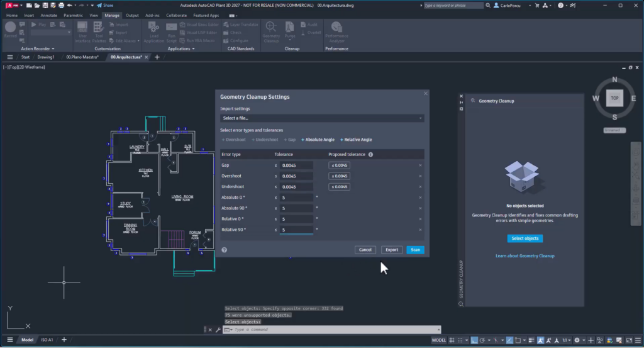Click the Scan button
Screen dimensions: 644x348
coord(415,250)
